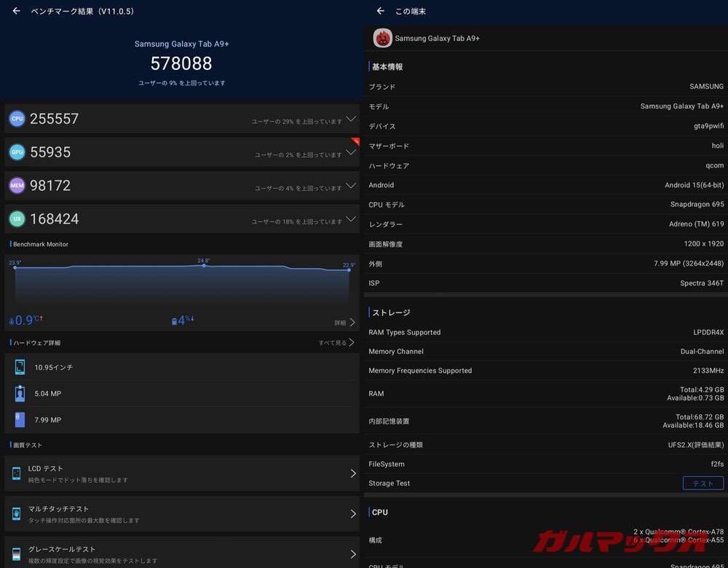Open the グレースケールテスト item

(182, 553)
